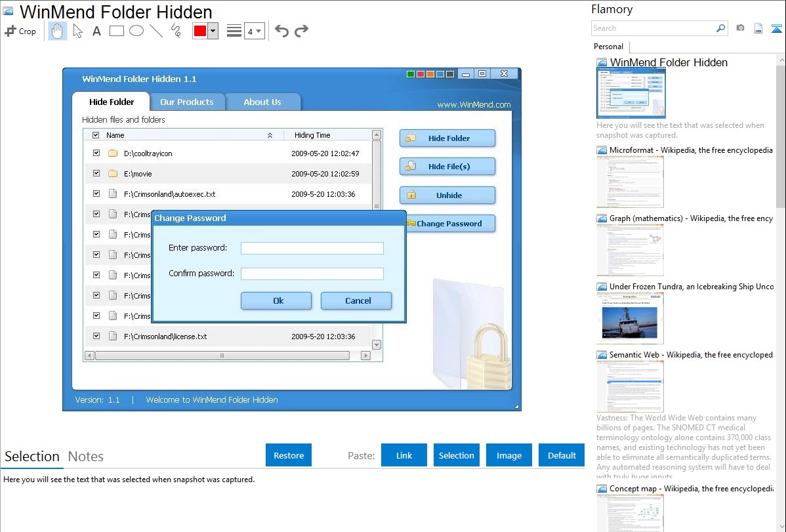
Task: Select the arrow pointer tool
Action: point(77,31)
